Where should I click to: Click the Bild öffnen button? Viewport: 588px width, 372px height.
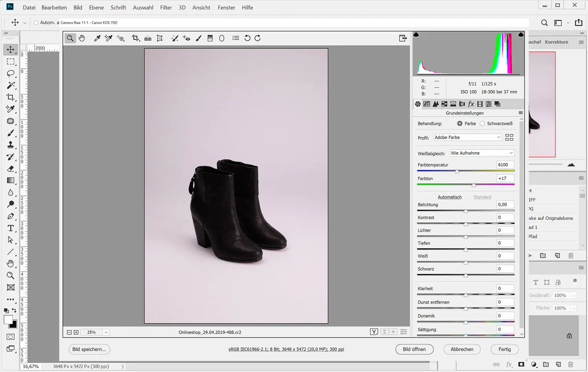pos(414,349)
